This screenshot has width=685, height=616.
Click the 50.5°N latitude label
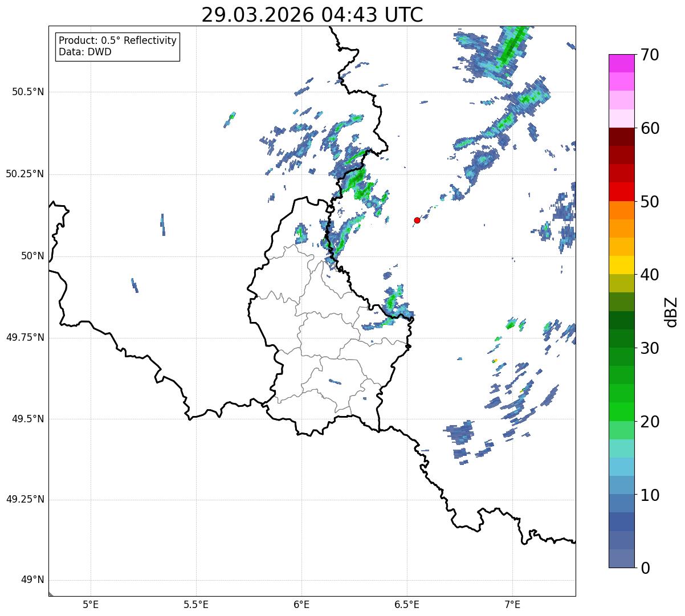[x=28, y=92]
